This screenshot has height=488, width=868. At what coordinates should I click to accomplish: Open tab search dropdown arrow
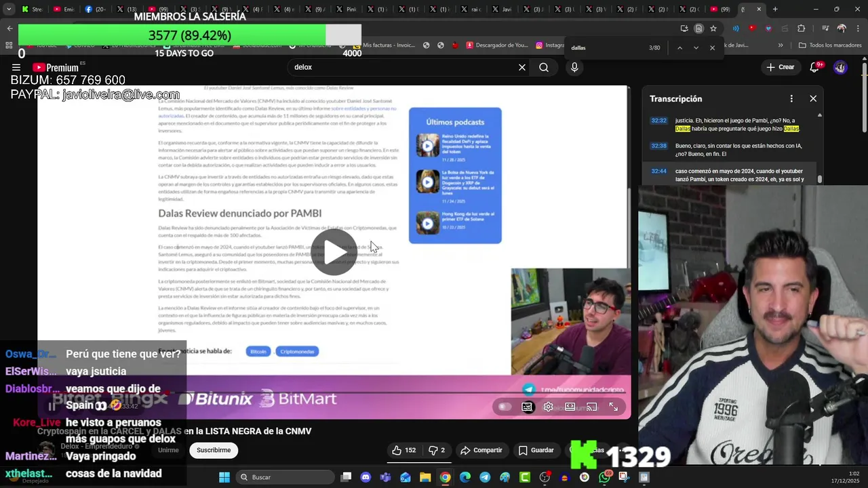[9, 9]
